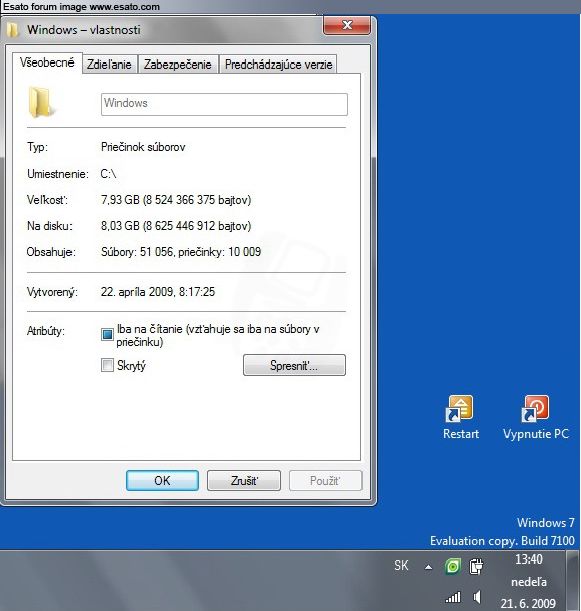Click the location value 'C:\'
Screen dimensions: 581x611
click(108, 173)
